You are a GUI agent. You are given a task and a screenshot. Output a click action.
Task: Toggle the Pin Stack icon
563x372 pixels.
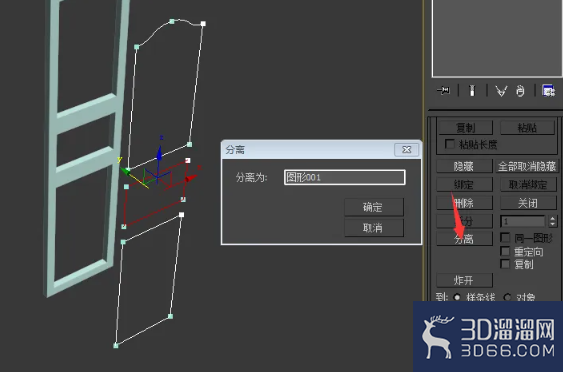click(x=443, y=91)
